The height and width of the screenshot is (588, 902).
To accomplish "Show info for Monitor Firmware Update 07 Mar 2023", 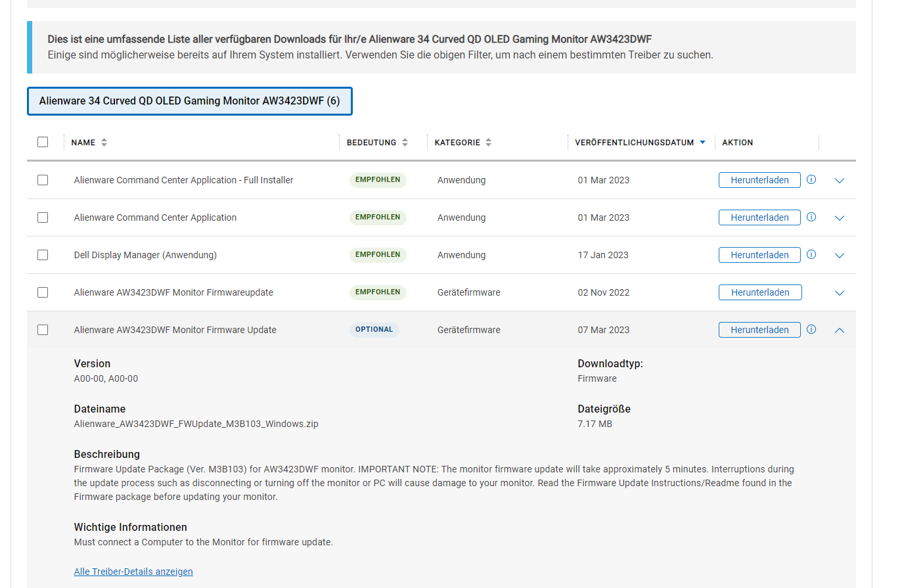I will (x=811, y=329).
